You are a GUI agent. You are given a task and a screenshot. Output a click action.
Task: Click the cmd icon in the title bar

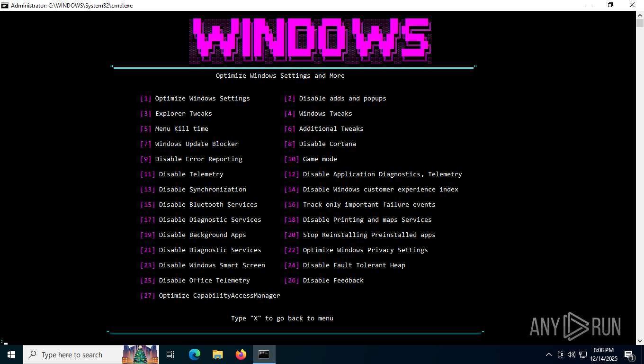(5, 5)
